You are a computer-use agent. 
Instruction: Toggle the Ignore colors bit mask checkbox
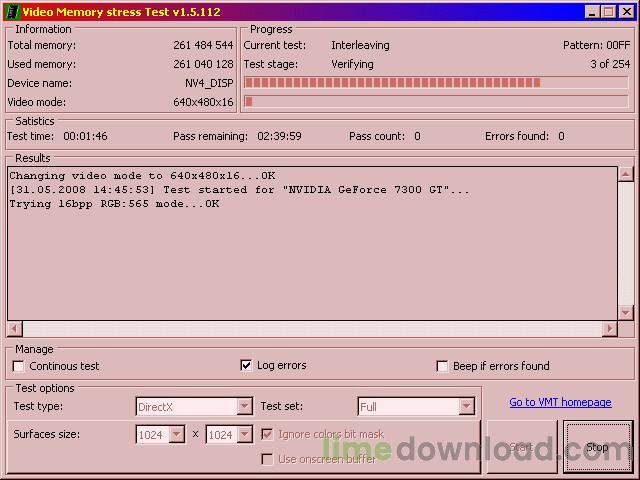point(267,435)
